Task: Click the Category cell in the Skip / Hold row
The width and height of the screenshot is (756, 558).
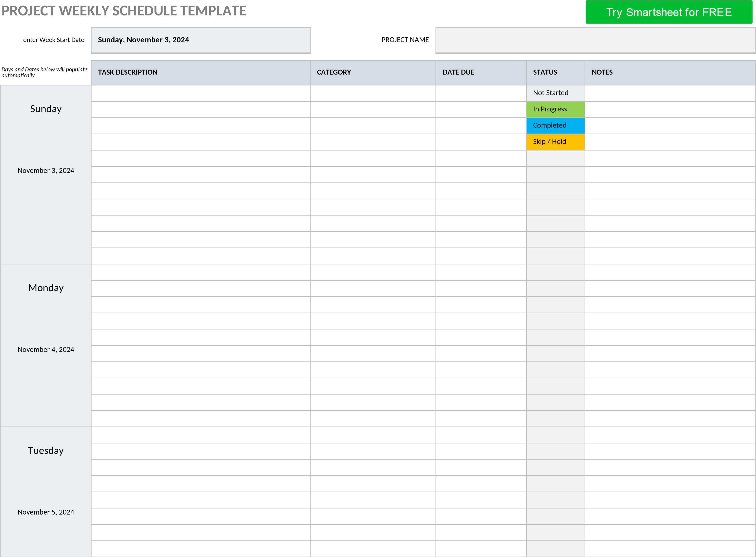Action: (x=373, y=142)
